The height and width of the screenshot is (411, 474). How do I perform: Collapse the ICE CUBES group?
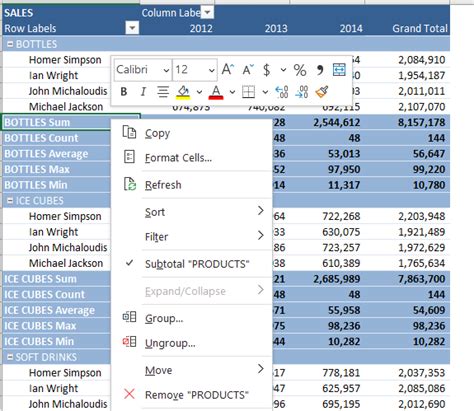(10, 201)
